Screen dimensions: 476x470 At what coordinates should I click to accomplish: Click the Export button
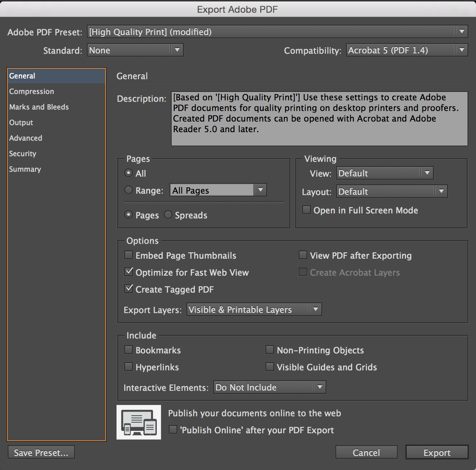[437, 452]
